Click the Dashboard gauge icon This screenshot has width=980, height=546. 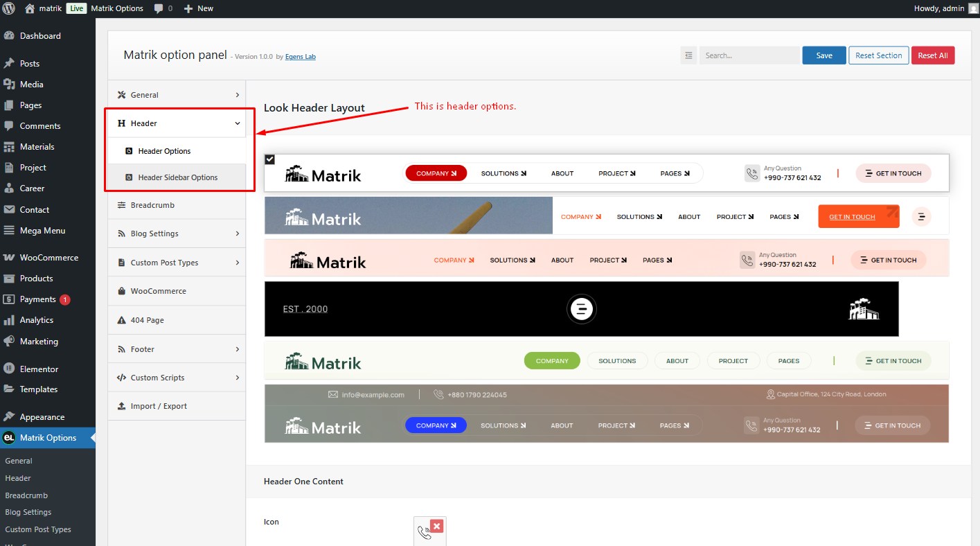point(9,35)
